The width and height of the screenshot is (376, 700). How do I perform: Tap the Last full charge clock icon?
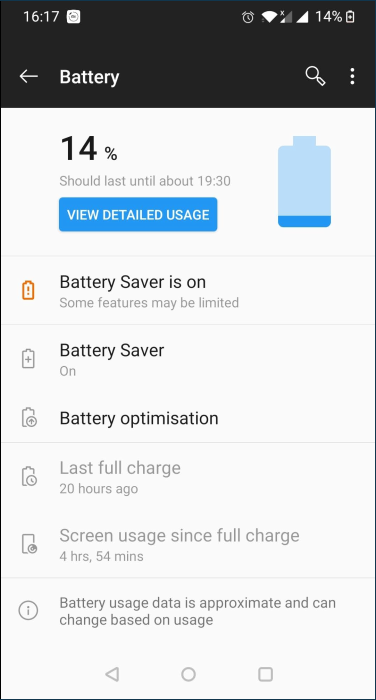[x=29, y=476]
